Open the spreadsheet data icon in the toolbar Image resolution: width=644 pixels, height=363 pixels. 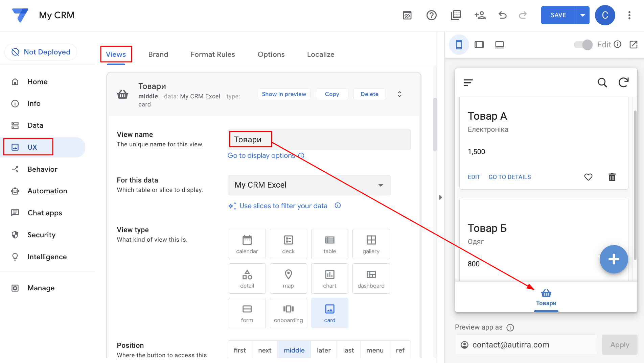(x=456, y=15)
